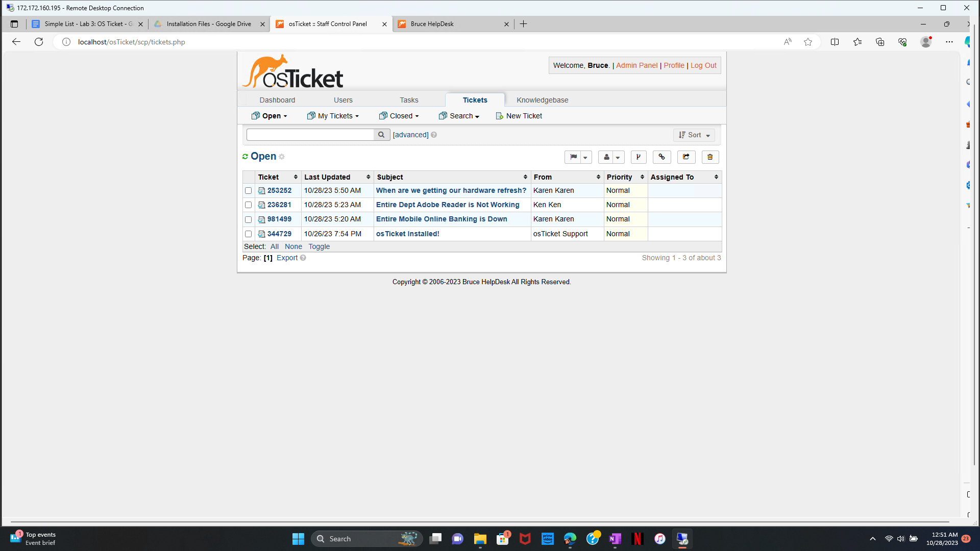Click the delete trash icon
The height and width of the screenshot is (551, 980).
click(x=709, y=157)
